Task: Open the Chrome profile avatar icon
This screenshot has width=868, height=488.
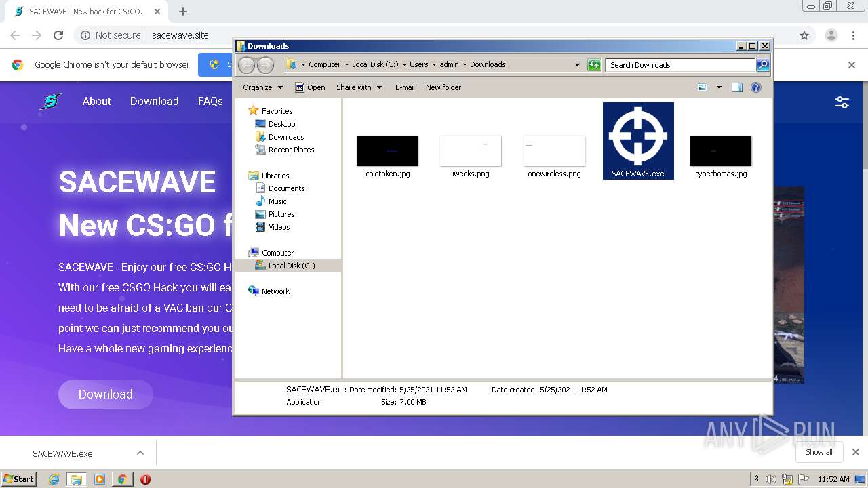Action: (831, 35)
